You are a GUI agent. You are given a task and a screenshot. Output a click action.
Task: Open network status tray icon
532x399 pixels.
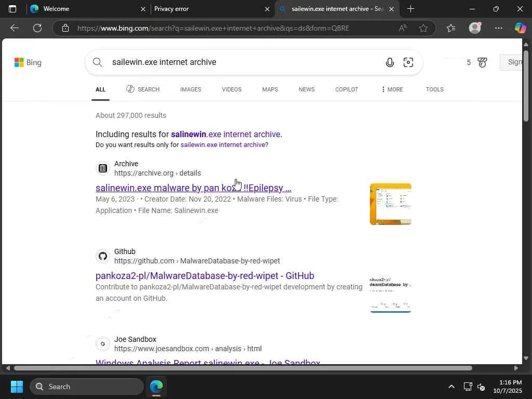pyautogui.click(x=468, y=387)
